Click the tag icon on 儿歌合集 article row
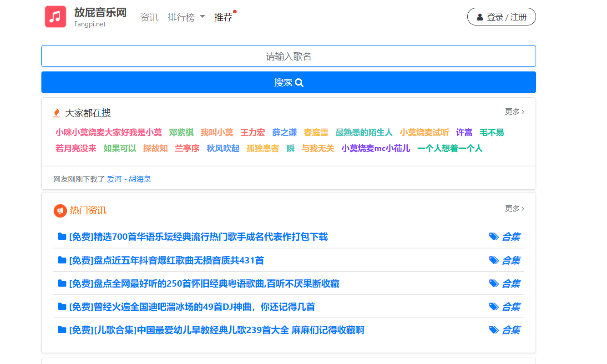607x364 pixels. pos(494,330)
